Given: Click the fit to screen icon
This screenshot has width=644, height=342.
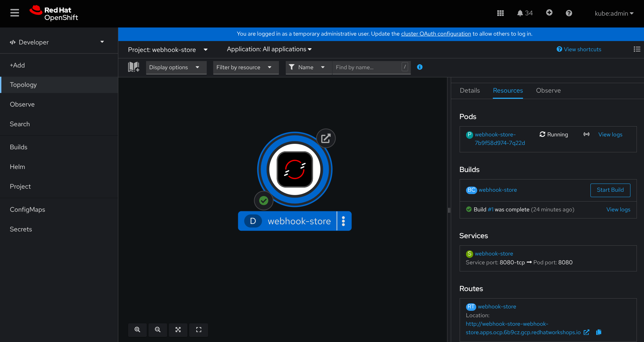Looking at the screenshot, I should tap(178, 329).
